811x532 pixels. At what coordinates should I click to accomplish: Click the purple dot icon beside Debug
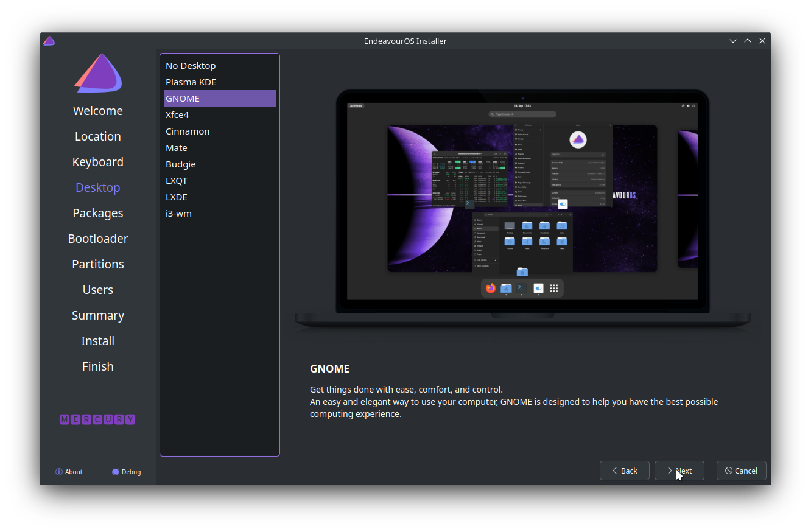point(116,472)
